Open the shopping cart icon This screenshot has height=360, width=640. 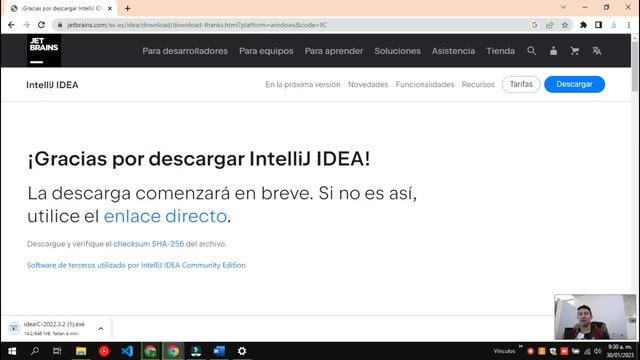[x=575, y=51]
